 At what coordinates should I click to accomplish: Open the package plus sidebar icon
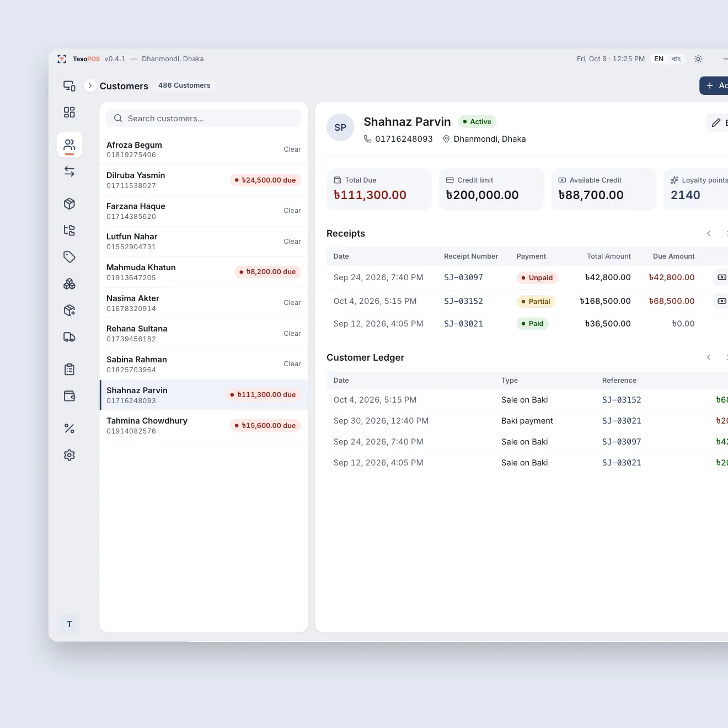69,311
